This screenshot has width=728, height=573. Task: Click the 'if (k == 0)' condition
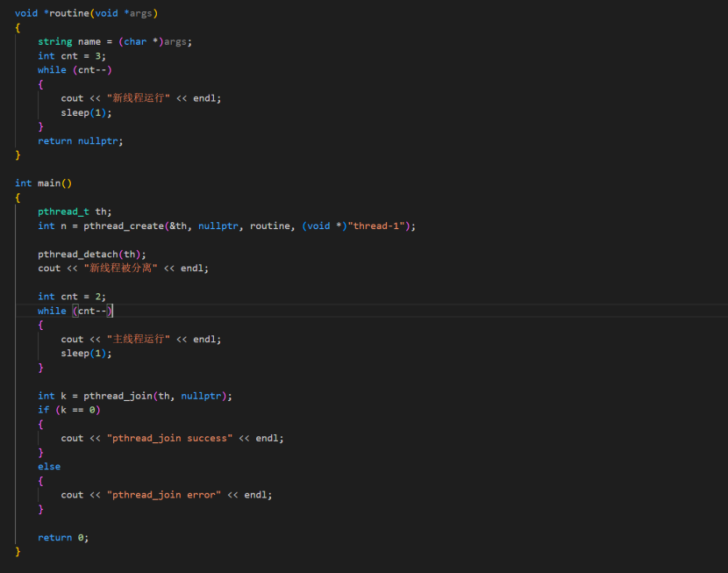tap(69, 410)
